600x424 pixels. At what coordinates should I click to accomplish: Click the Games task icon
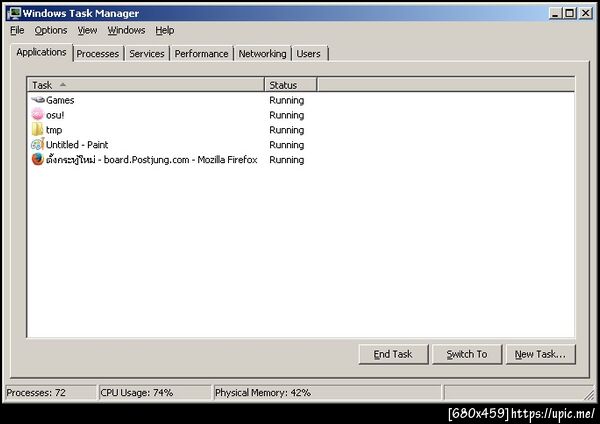38,100
